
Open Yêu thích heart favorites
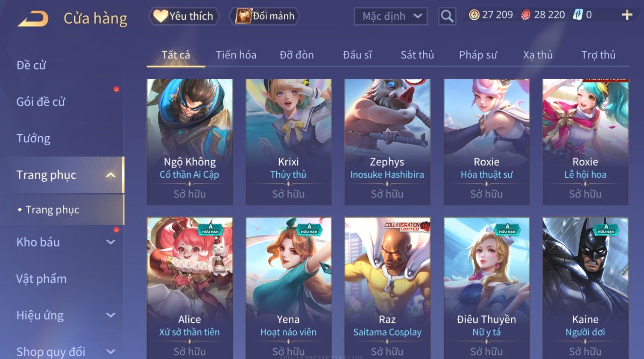pyautogui.click(x=184, y=16)
